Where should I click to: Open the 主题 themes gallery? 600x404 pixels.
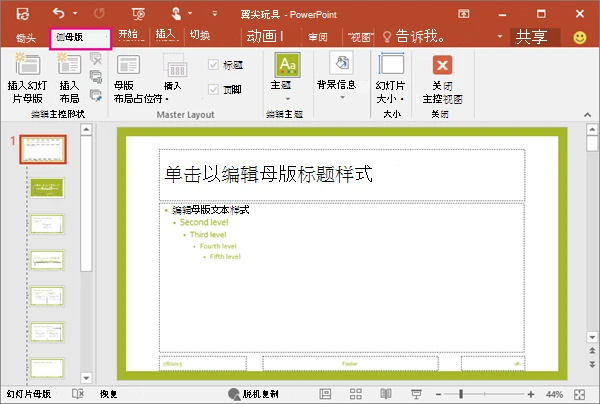tap(287, 77)
